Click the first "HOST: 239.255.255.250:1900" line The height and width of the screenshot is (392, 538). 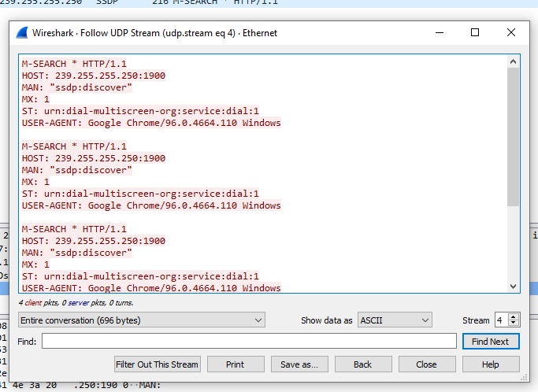[x=93, y=76]
